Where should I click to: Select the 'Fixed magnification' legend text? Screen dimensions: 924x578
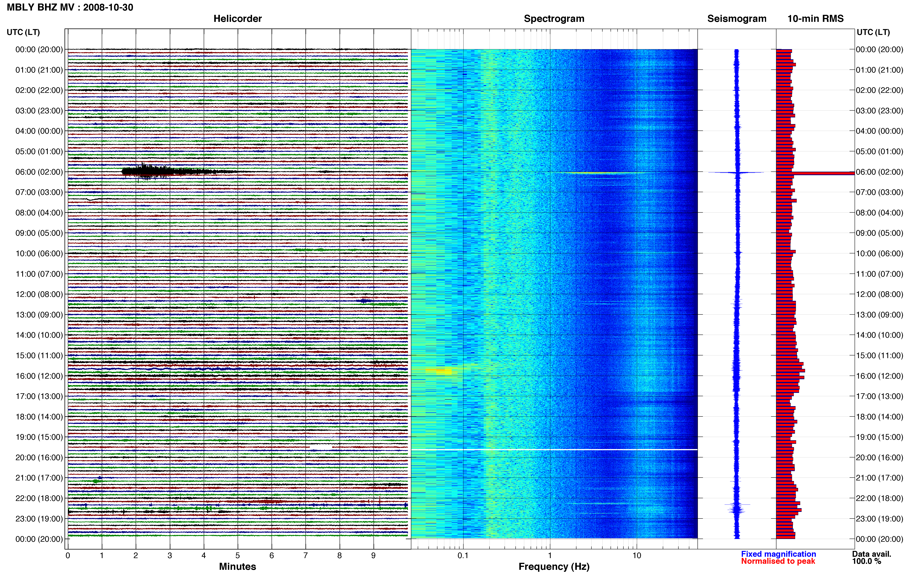click(x=778, y=554)
